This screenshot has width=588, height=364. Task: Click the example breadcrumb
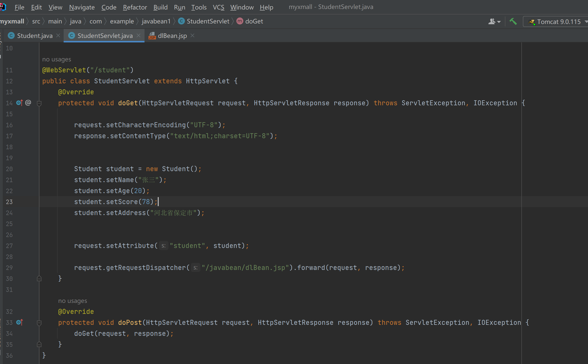pyautogui.click(x=122, y=21)
